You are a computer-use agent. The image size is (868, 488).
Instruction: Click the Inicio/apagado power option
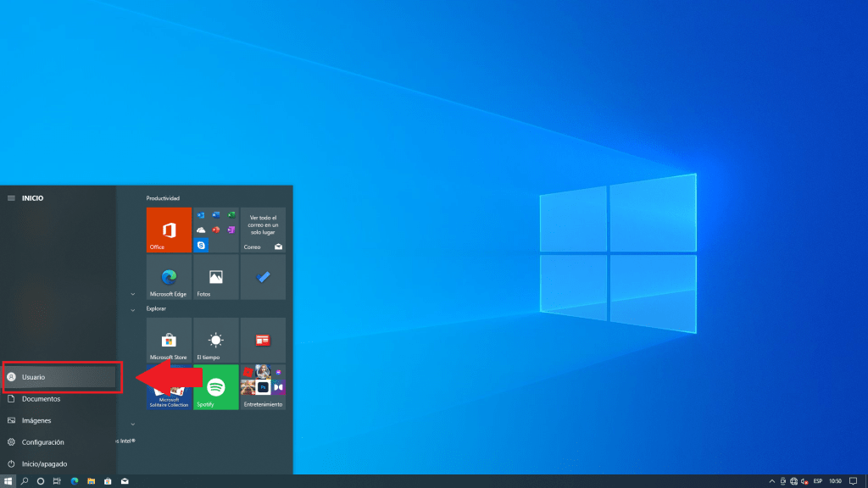44,464
